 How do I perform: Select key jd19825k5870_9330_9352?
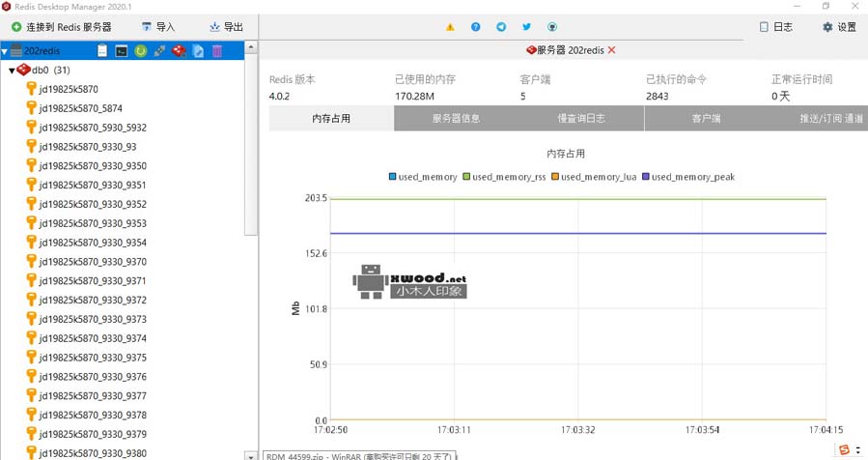tap(93, 204)
